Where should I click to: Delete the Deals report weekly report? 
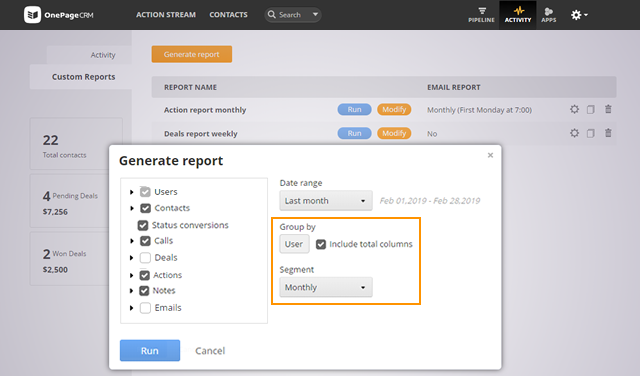coord(608,133)
